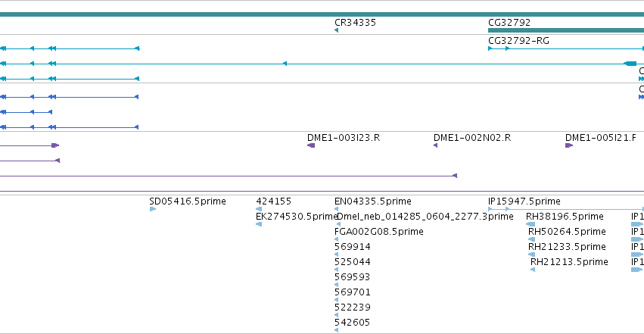Screen dimensions: 644x334
Task: Select the RH21233.5prime label
Action: (567, 247)
